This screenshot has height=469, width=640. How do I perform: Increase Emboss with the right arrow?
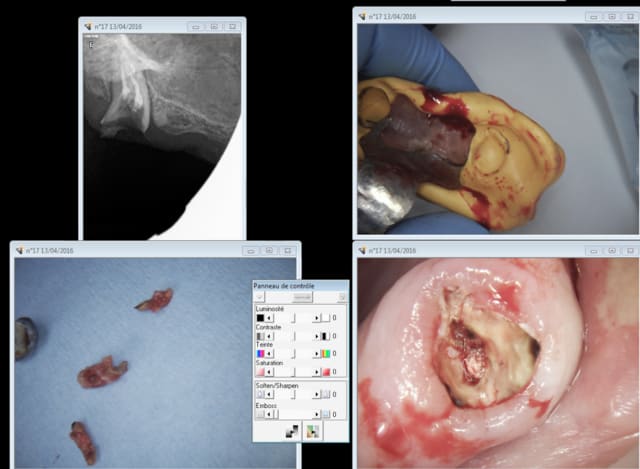click(316, 412)
